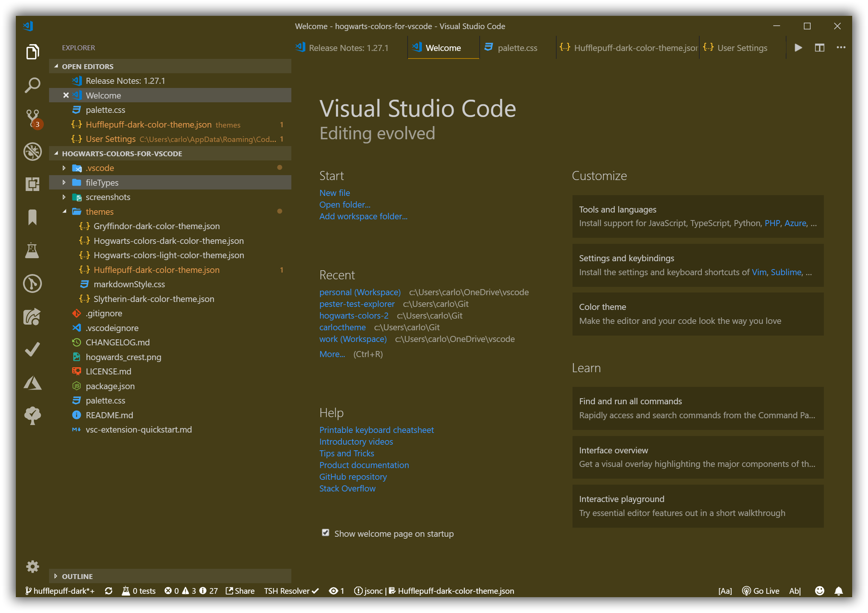
Task: Click the split editor icon
Action: tap(819, 48)
